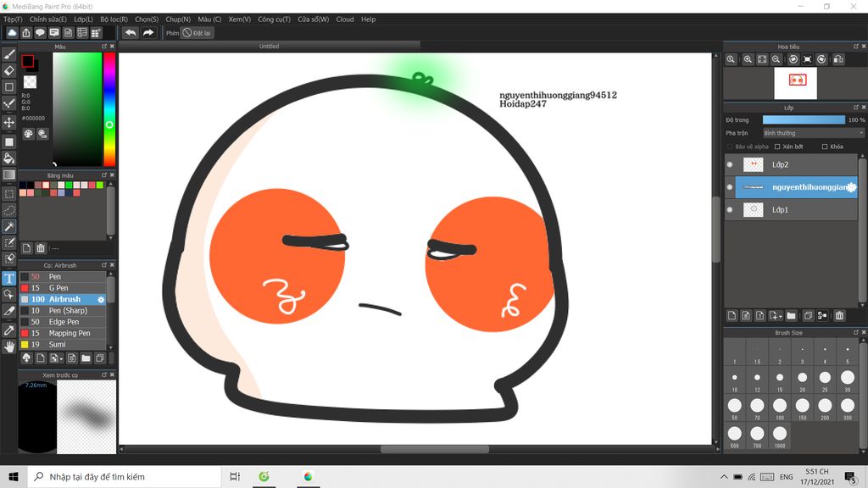Select the Eraser tool
Image resolution: width=868 pixels, height=488 pixels.
(8, 70)
